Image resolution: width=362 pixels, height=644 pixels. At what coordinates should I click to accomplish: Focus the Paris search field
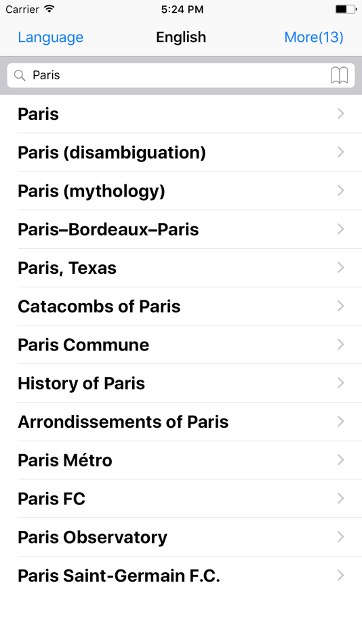181,75
